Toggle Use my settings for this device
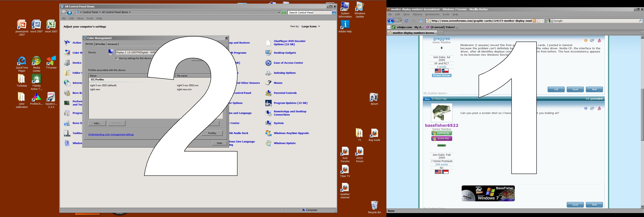 tap(117, 58)
